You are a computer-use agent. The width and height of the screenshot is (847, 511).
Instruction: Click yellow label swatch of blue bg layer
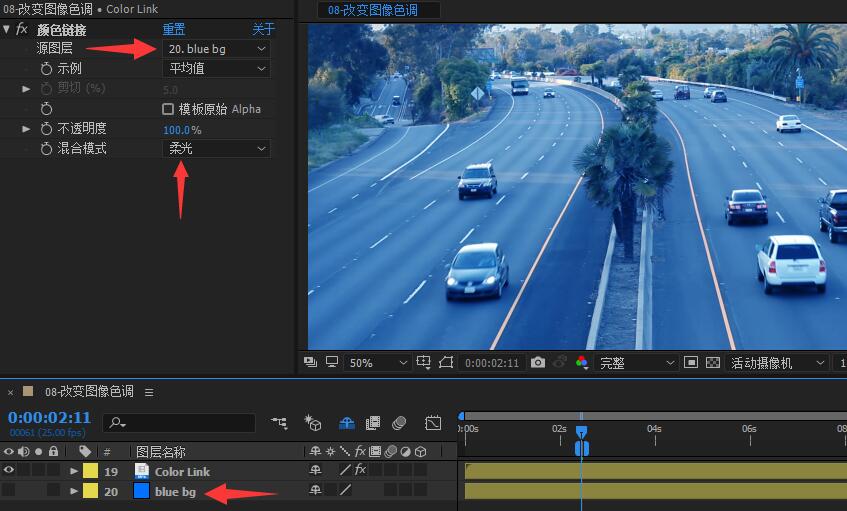(90, 490)
